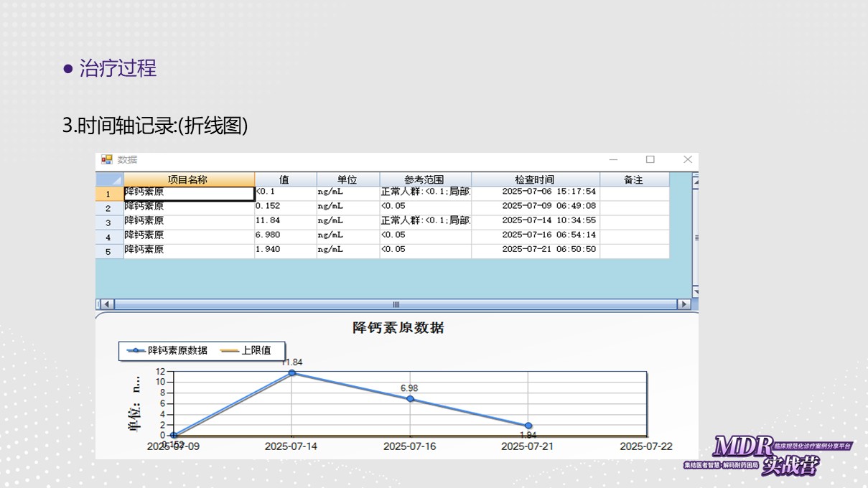
Task: Minimize the 数据 window
Action: tap(613, 159)
